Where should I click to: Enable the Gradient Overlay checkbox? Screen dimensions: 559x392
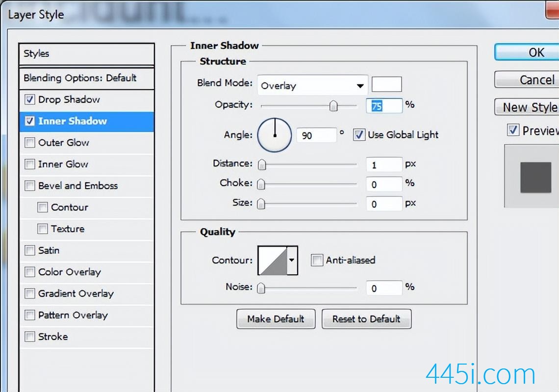30,294
